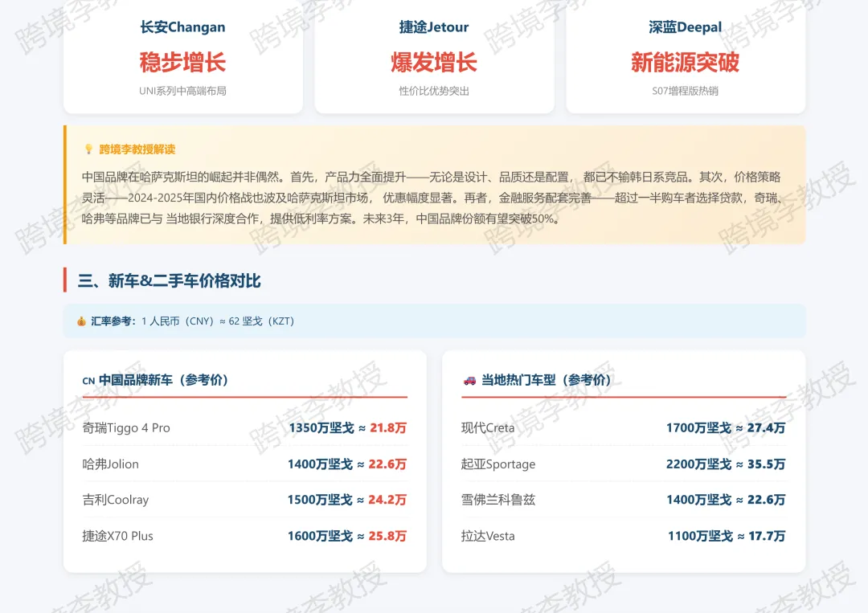Click the 爆发增长 headline
Viewport: 868px width, 613px height.
tap(434, 62)
